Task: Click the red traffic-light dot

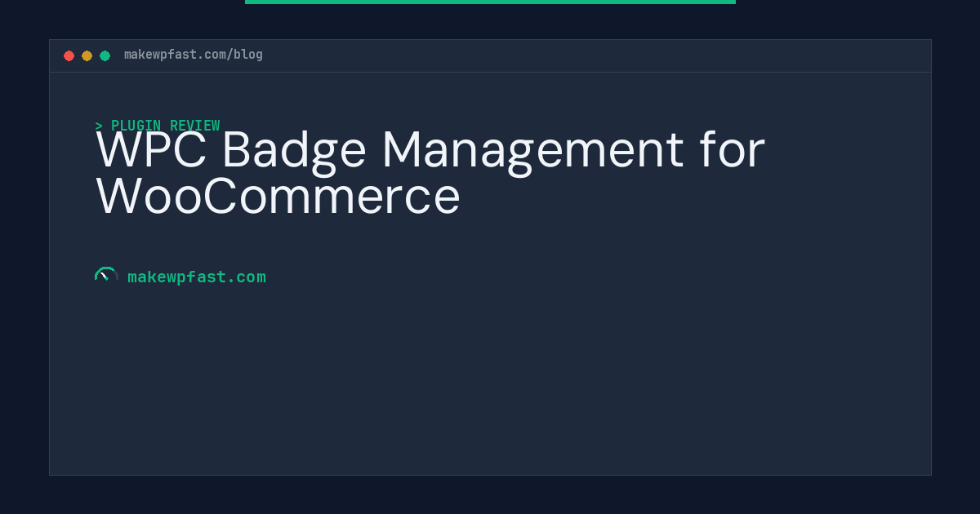Action: 69,55
